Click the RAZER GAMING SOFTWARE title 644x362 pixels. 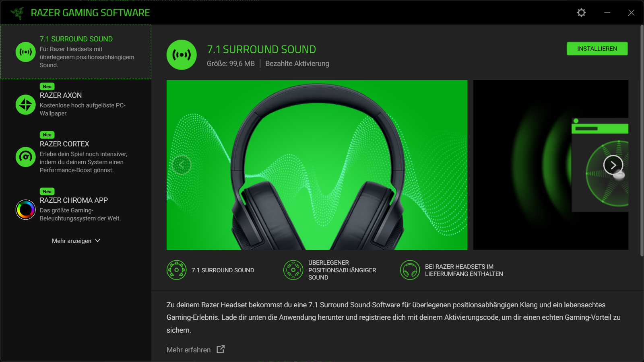coord(90,13)
